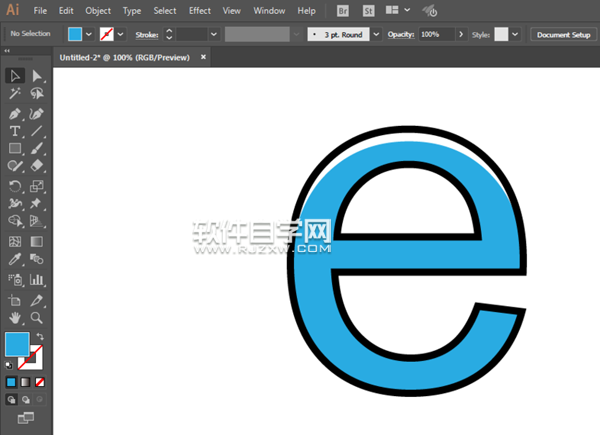This screenshot has height=435, width=600.
Task: Select the Line Segment tool
Action: (37, 131)
